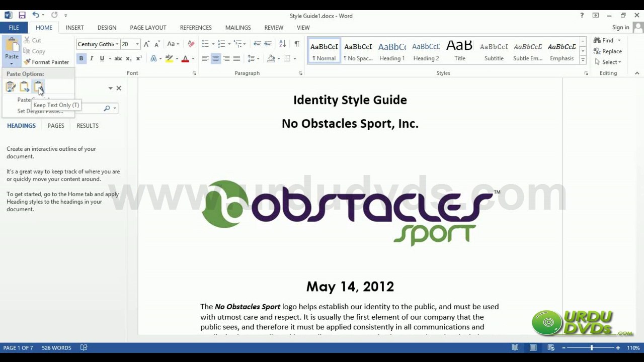Open the FILE tab

(14, 28)
